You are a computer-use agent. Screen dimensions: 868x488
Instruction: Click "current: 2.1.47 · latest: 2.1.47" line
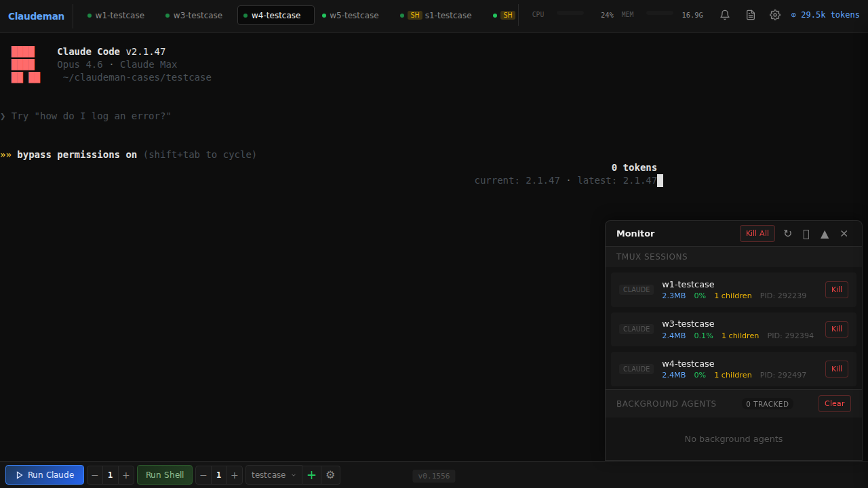point(566,180)
